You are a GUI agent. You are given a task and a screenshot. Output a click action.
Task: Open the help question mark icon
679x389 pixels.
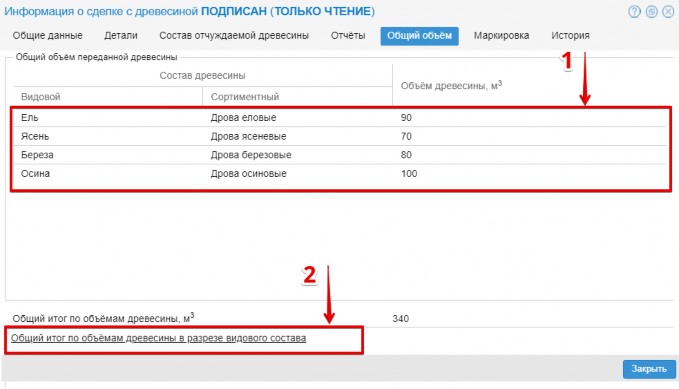[x=634, y=11]
